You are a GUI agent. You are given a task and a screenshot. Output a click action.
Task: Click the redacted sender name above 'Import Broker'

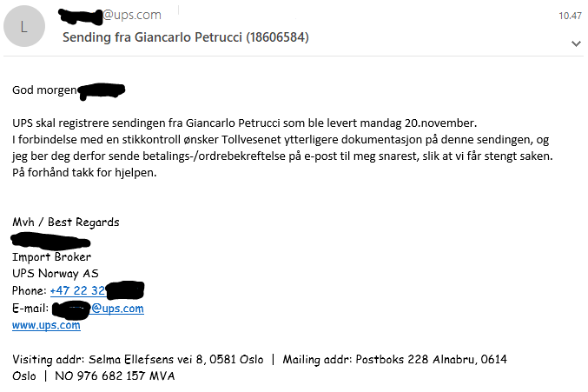52,239
